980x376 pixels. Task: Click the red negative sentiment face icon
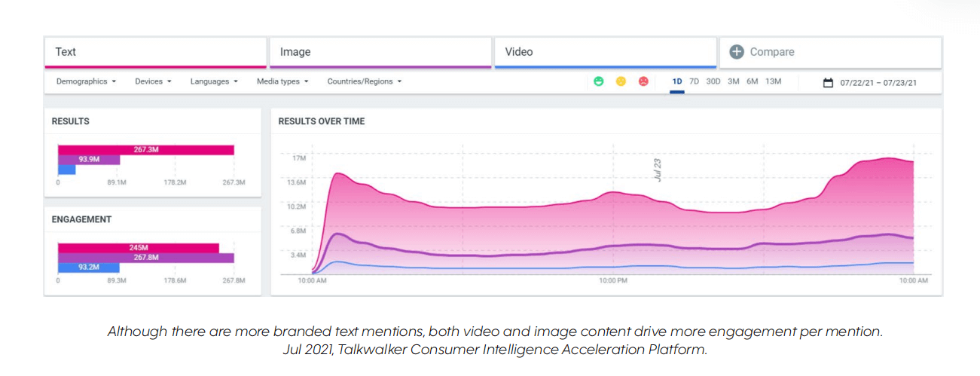[643, 81]
